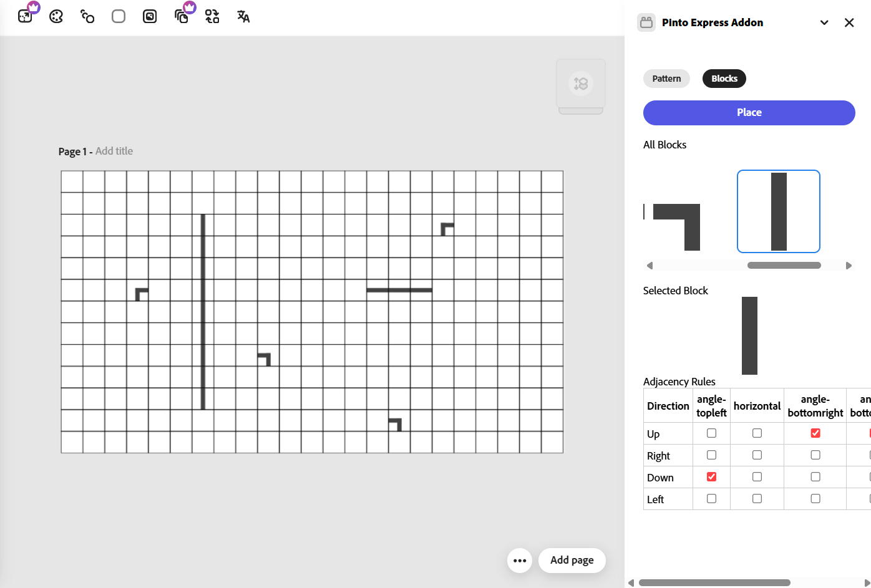Click the Up row label

click(653, 434)
